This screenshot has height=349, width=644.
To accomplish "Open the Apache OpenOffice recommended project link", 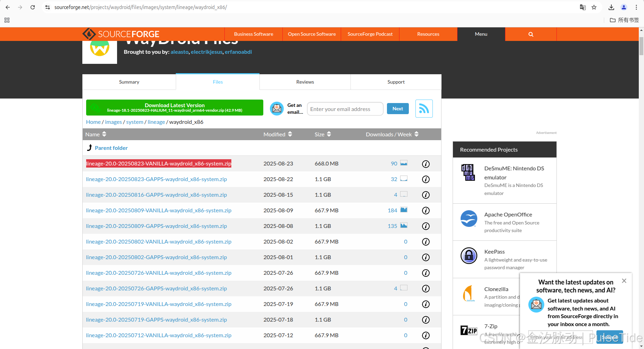I will point(508,215).
